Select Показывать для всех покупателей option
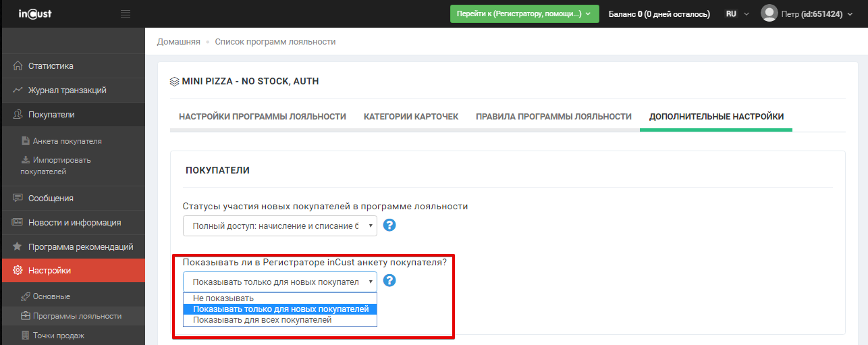The width and height of the screenshot is (868, 345). tap(280, 320)
